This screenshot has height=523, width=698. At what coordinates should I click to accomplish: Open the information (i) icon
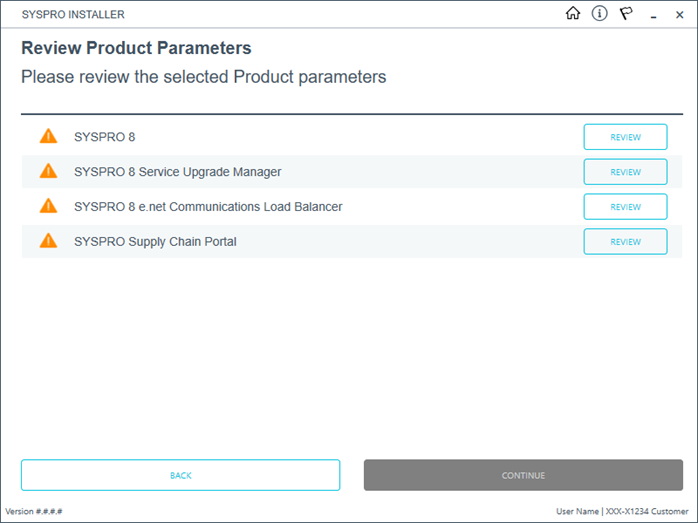pyautogui.click(x=599, y=14)
